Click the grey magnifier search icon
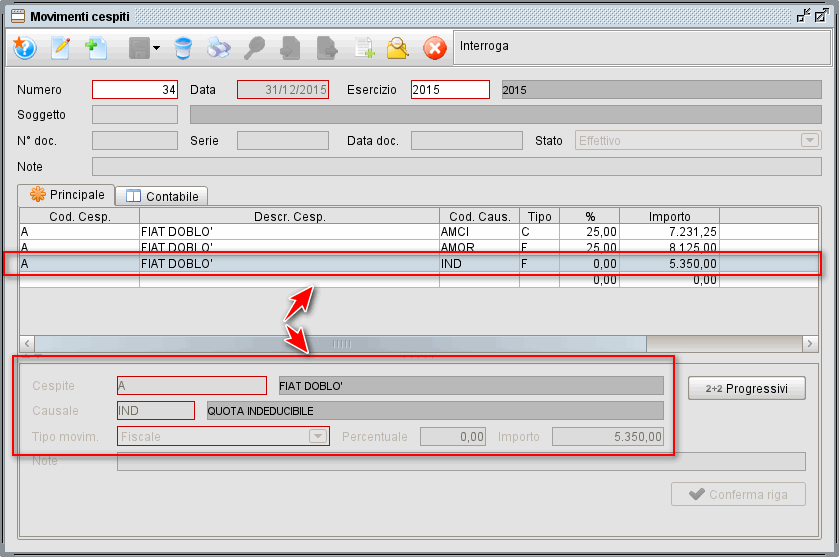839x557 pixels. point(254,48)
